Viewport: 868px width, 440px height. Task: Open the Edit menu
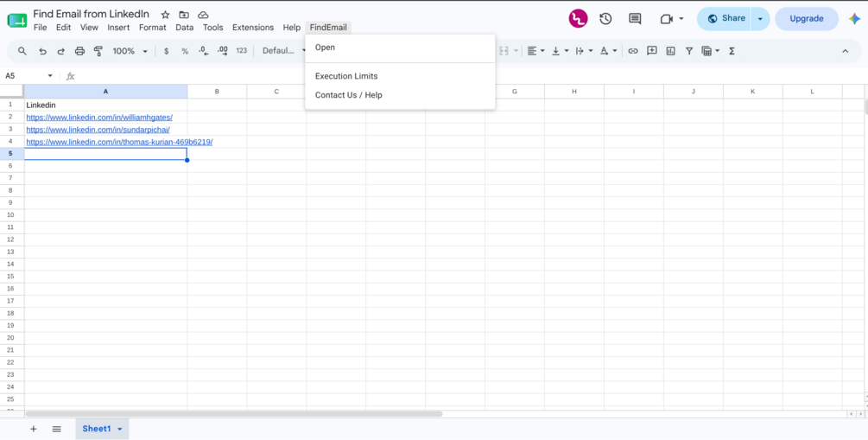point(63,27)
